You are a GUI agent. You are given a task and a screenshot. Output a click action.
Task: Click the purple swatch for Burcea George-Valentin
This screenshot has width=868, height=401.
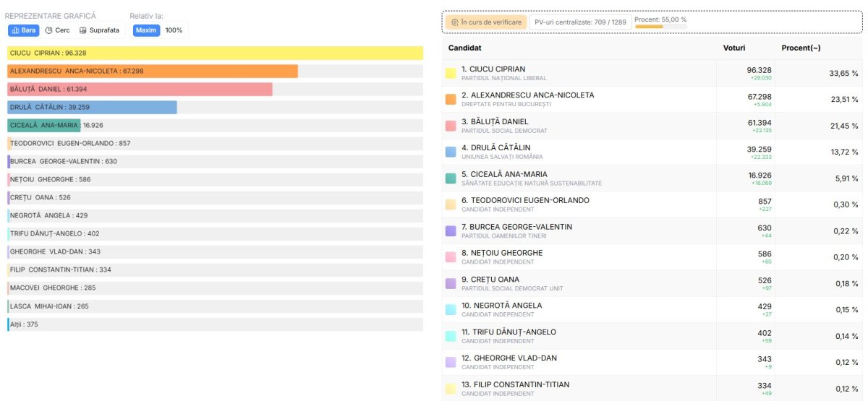coord(451,230)
